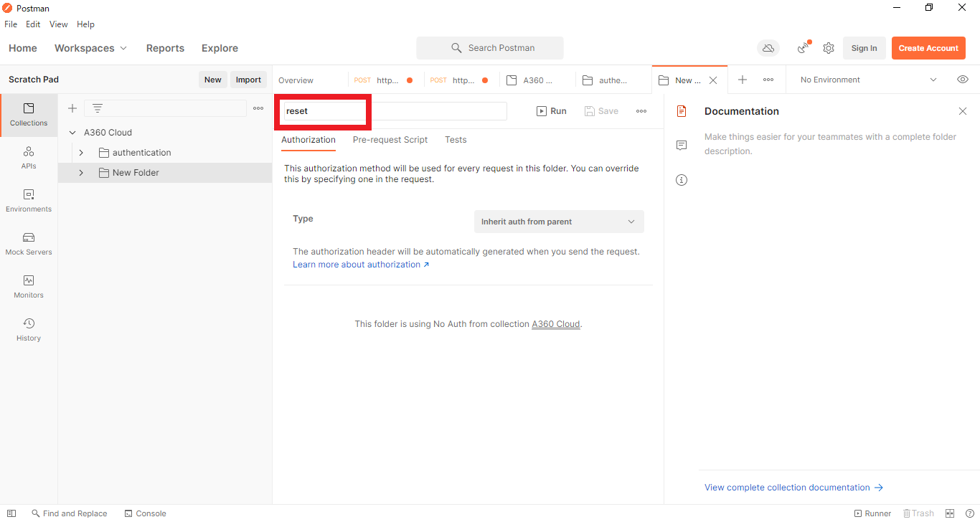Click the Sign In button
Image resolution: width=980 pixels, height=522 pixels.
pyautogui.click(x=864, y=48)
